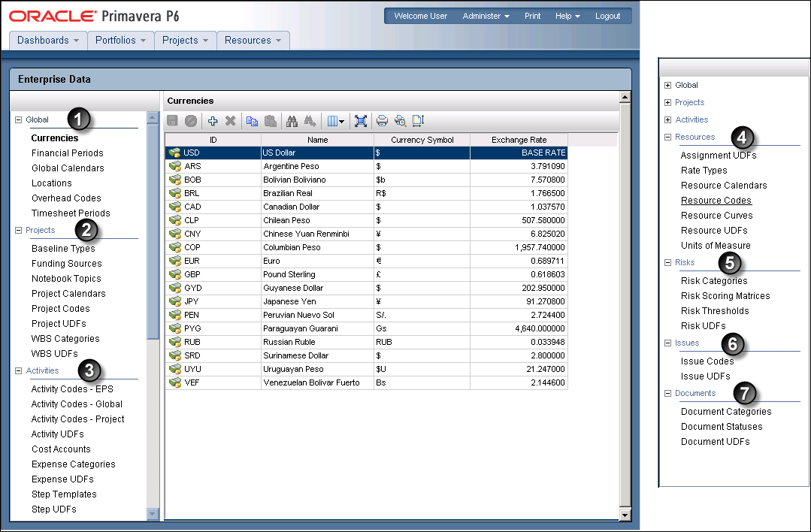811x532 pixels.
Task: Click the Find Next binoculars arrow icon
Action: pyautogui.click(x=310, y=121)
